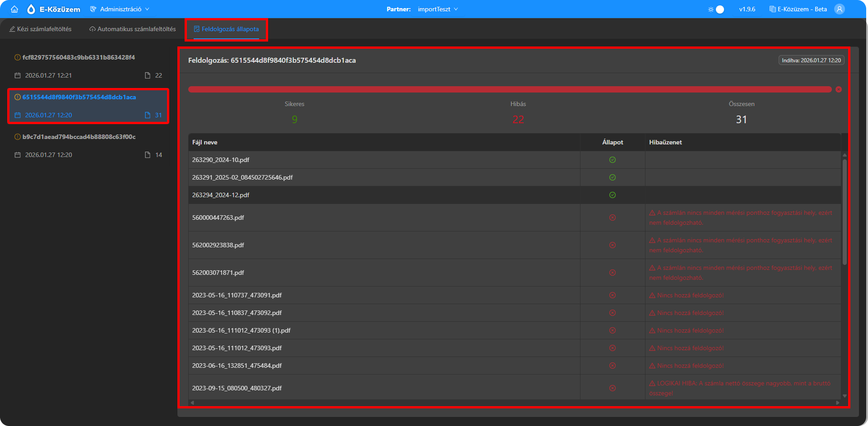Click the E-Közüzem water drop logo
This screenshot has height=426, width=868.
tap(31, 9)
